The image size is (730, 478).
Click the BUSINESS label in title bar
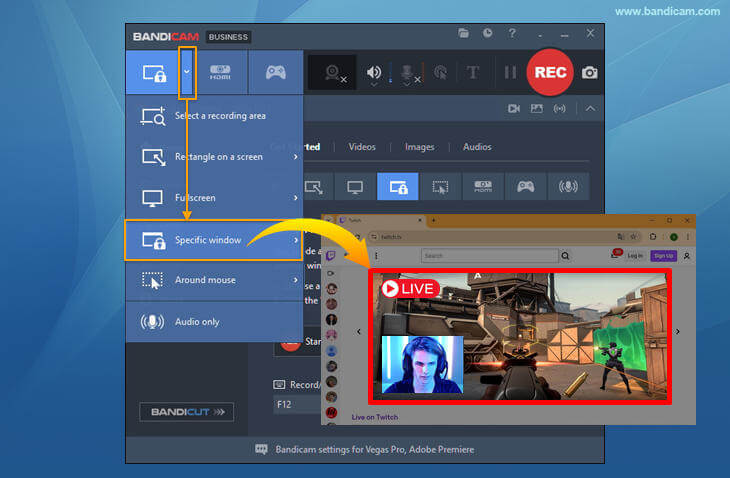tap(228, 37)
